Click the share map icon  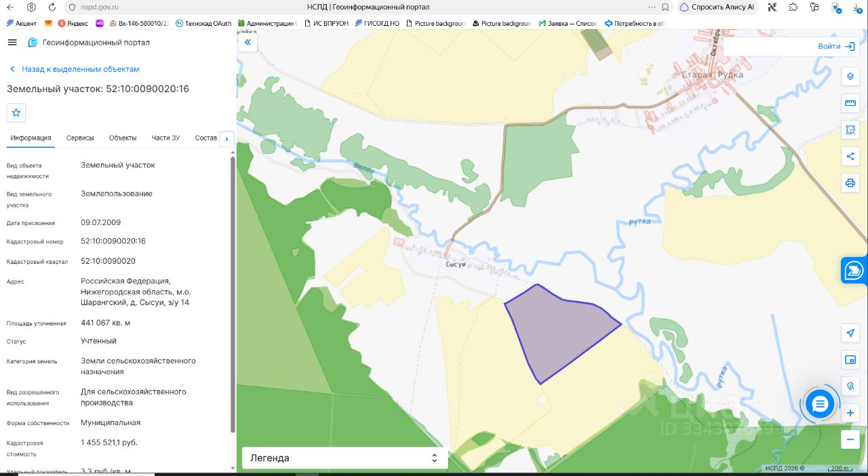click(x=850, y=157)
